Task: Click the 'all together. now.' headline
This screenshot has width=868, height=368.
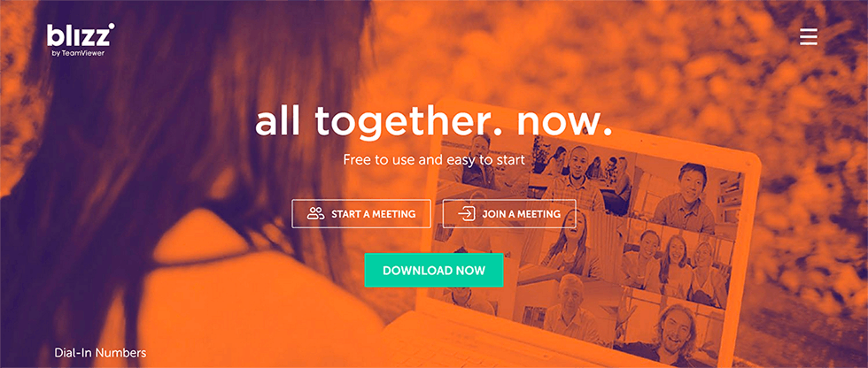Action: [x=433, y=121]
